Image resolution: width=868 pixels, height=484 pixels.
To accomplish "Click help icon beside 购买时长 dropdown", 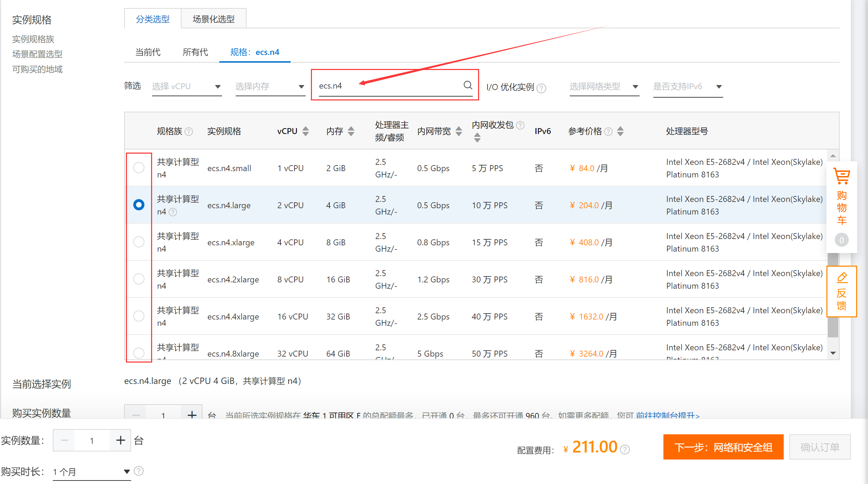I will 139,471.
